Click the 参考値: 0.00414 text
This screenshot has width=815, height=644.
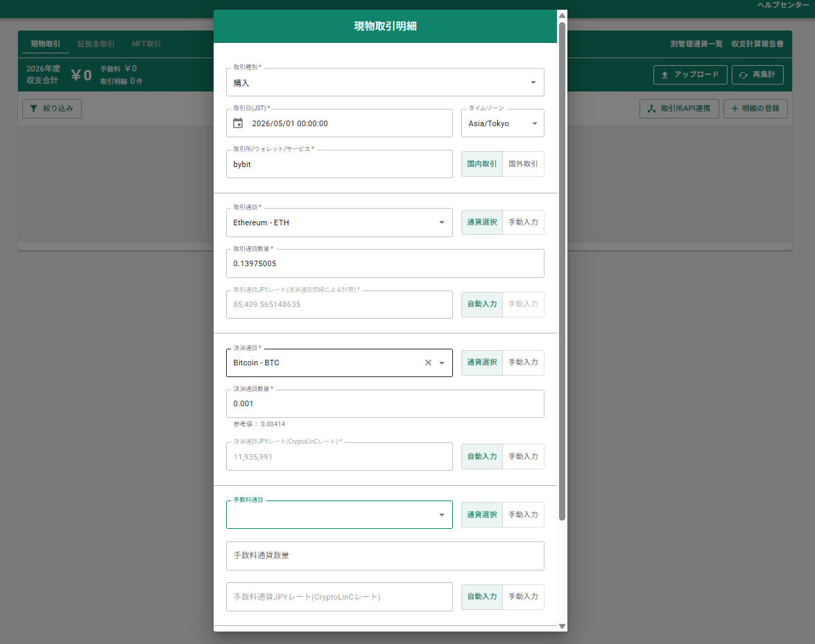coord(259,424)
